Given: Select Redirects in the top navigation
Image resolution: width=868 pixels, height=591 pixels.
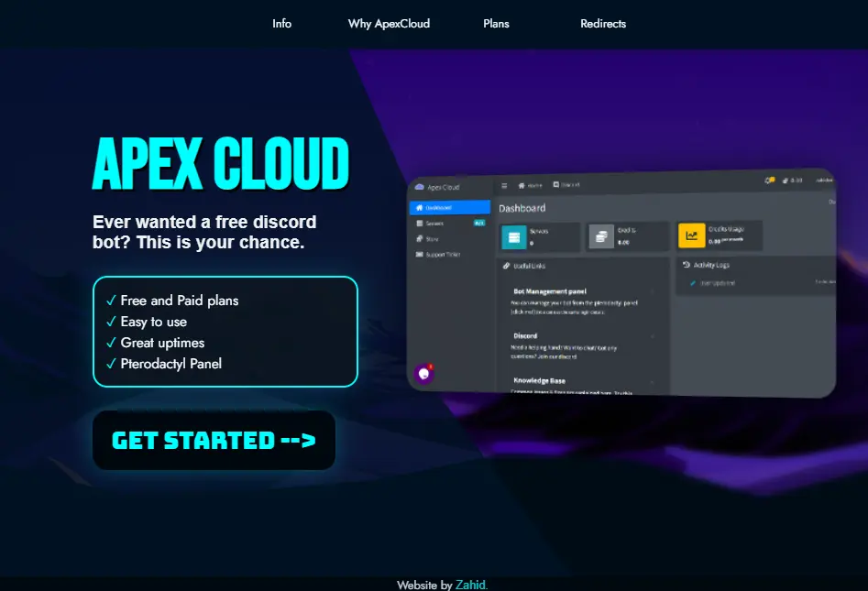Looking at the screenshot, I should (x=603, y=24).
